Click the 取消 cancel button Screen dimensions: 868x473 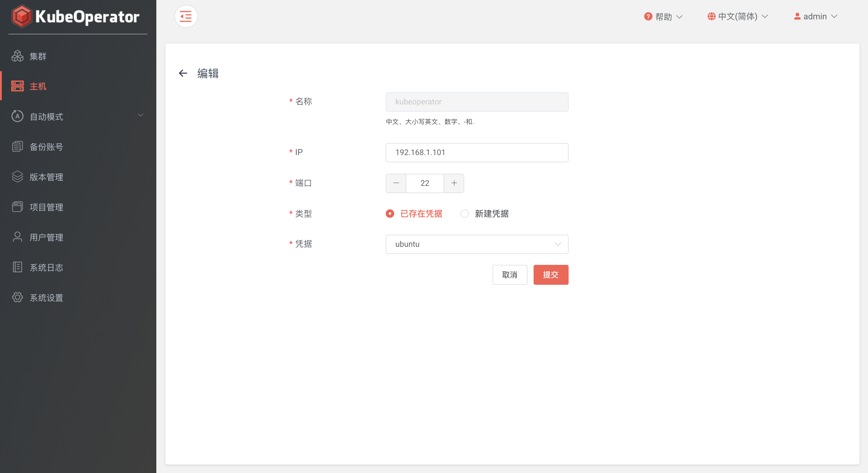509,275
